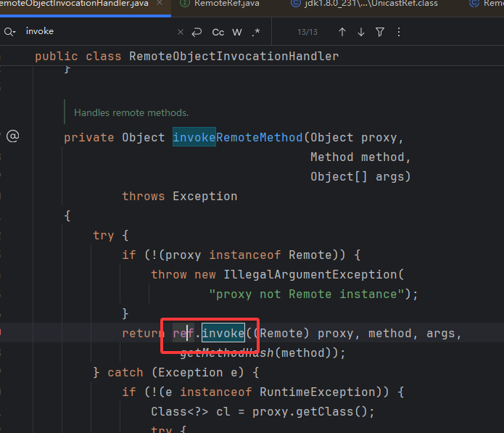The image size is (504, 433).
Task: Click the @ gutter icon beside invokeRemoteMethod
Action: pos(12,136)
